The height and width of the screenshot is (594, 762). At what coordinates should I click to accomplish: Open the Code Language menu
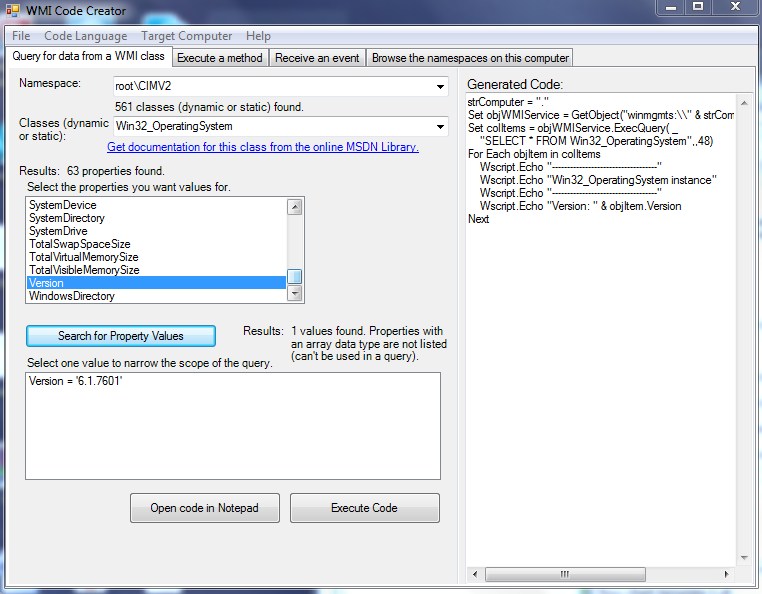86,36
